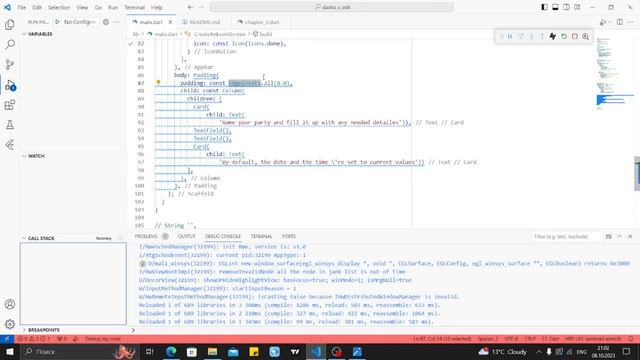Start debugging with the green play button
This screenshot has height=360, width=640.
coord(58,22)
